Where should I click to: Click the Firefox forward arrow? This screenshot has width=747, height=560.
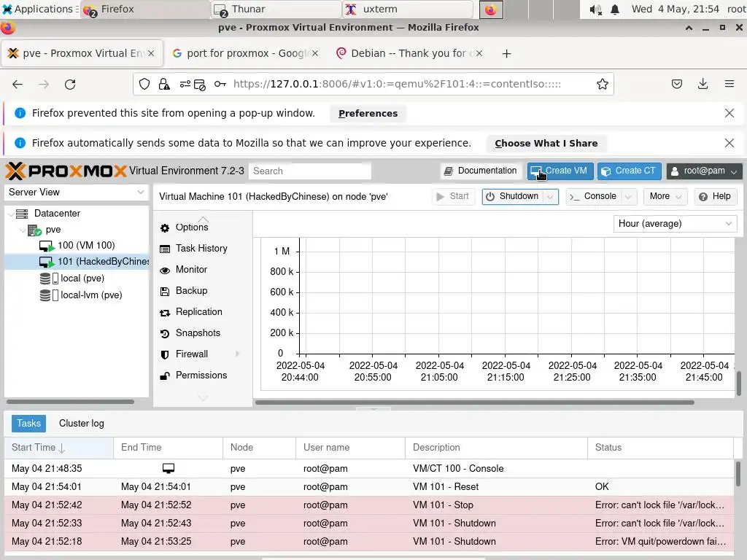click(44, 85)
